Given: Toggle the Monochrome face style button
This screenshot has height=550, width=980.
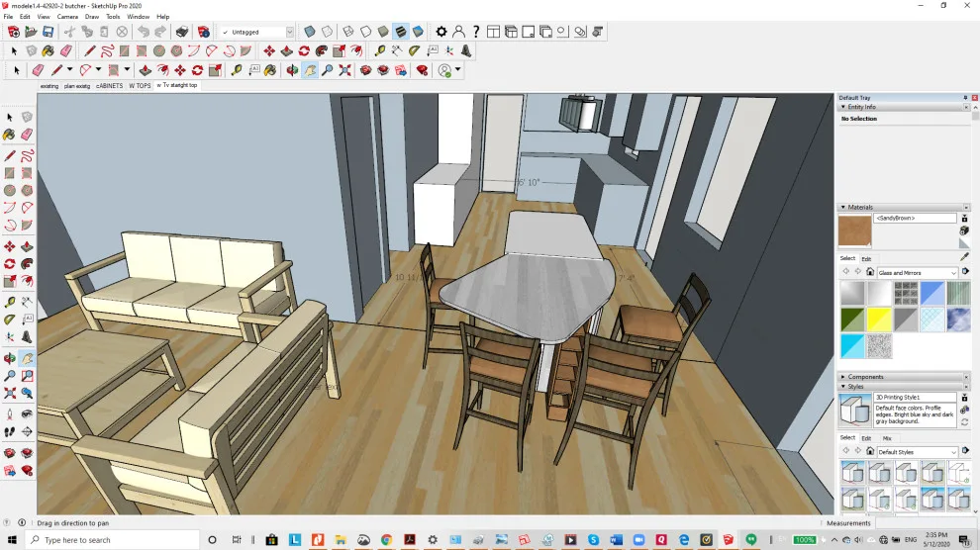Looking at the screenshot, I should point(418,32).
